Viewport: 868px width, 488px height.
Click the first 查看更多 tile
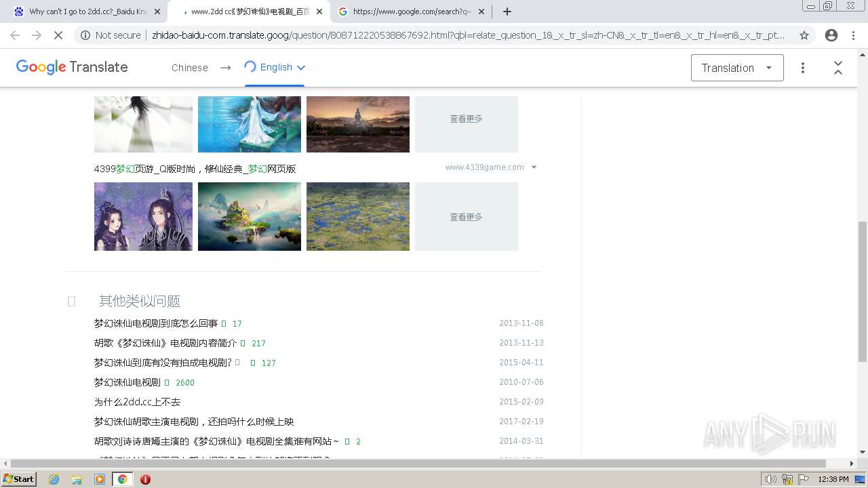click(x=467, y=124)
